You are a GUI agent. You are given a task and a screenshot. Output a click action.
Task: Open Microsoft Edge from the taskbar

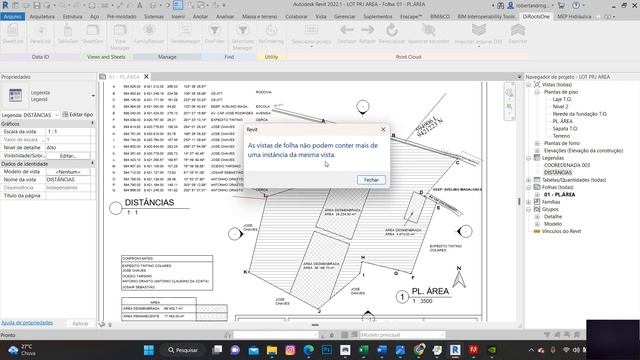pyautogui.click(x=309, y=350)
